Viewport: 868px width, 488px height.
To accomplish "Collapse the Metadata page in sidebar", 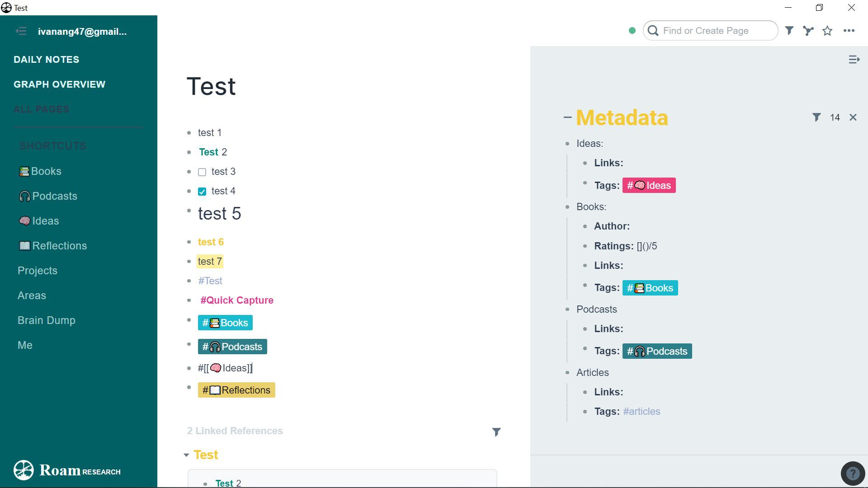I will point(567,117).
